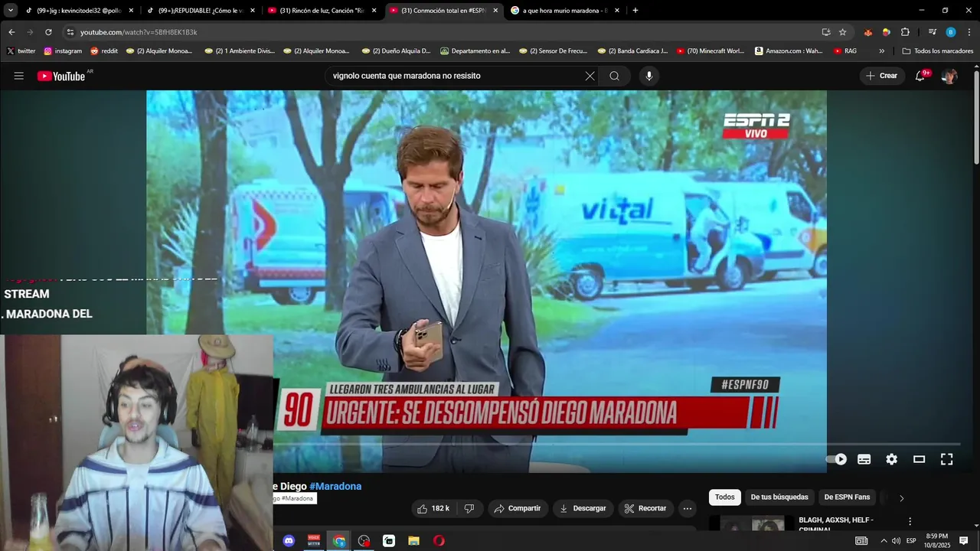Screen dimensions: 980x551
Task: Open File Explorer from the taskbar
Action: pyautogui.click(x=413, y=541)
